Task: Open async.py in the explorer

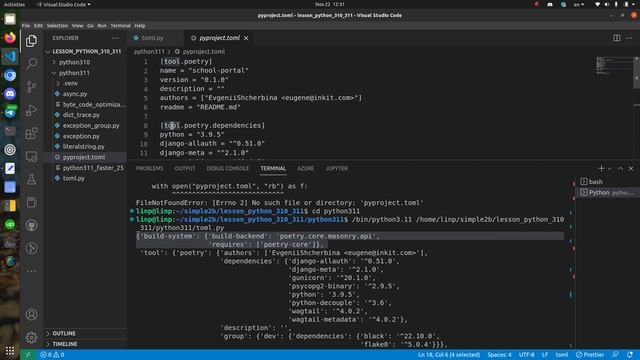Action: pos(75,94)
